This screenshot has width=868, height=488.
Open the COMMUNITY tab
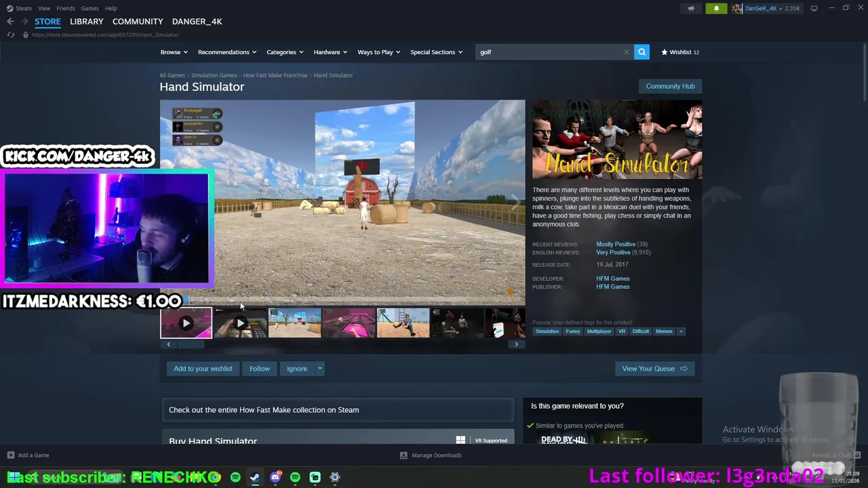tap(138, 22)
